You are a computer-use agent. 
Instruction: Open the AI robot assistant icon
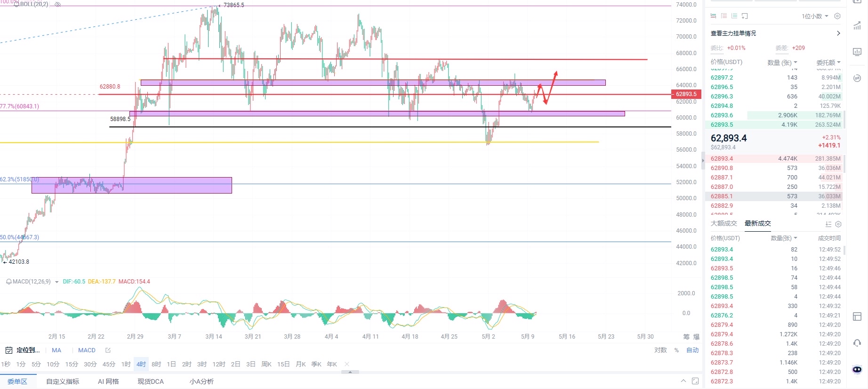pos(857,370)
